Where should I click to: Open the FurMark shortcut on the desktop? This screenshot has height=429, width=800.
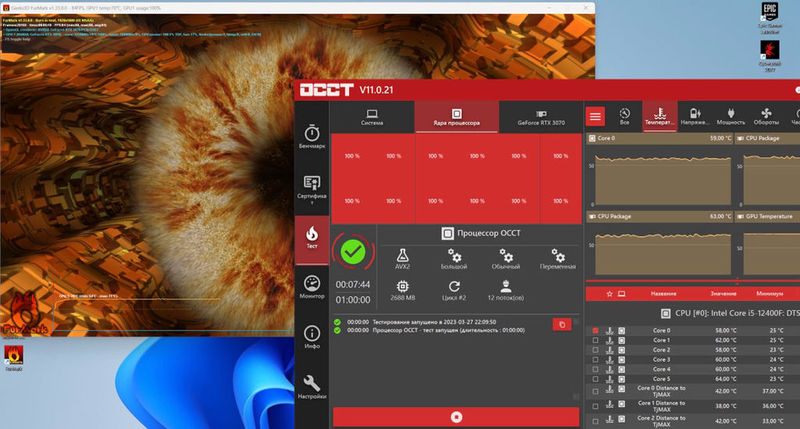tap(13, 358)
